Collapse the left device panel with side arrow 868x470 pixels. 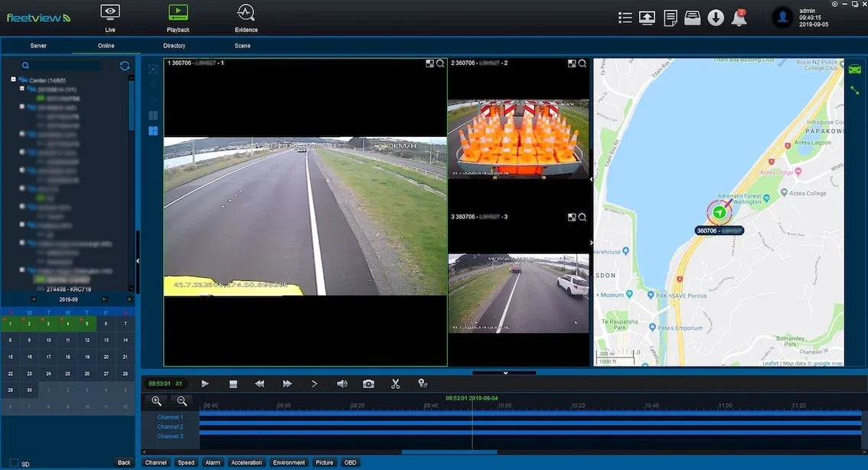pyautogui.click(x=138, y=260)
